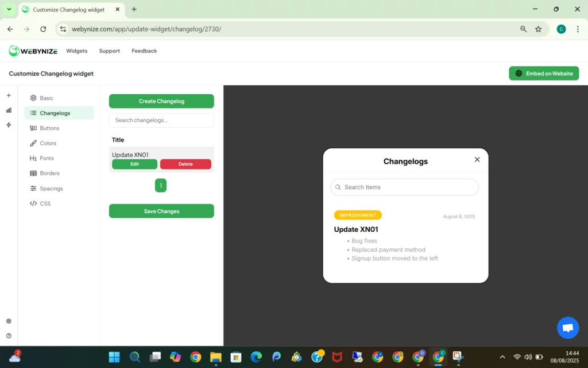Click Save Changes button
This screenshot has width=588, height=368.
tap(161, 211)
